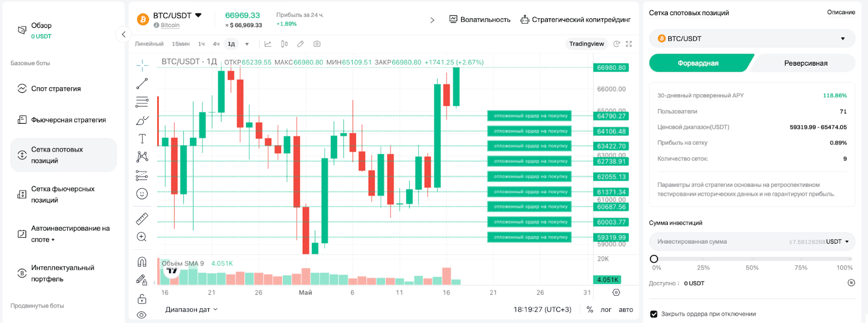Click the investment amount input field

(x=752, y=242)
